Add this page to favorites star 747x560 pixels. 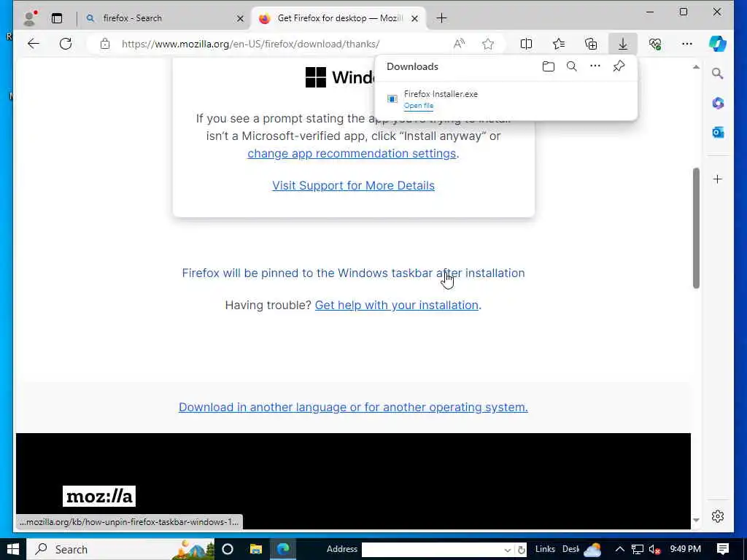(488, 44)
